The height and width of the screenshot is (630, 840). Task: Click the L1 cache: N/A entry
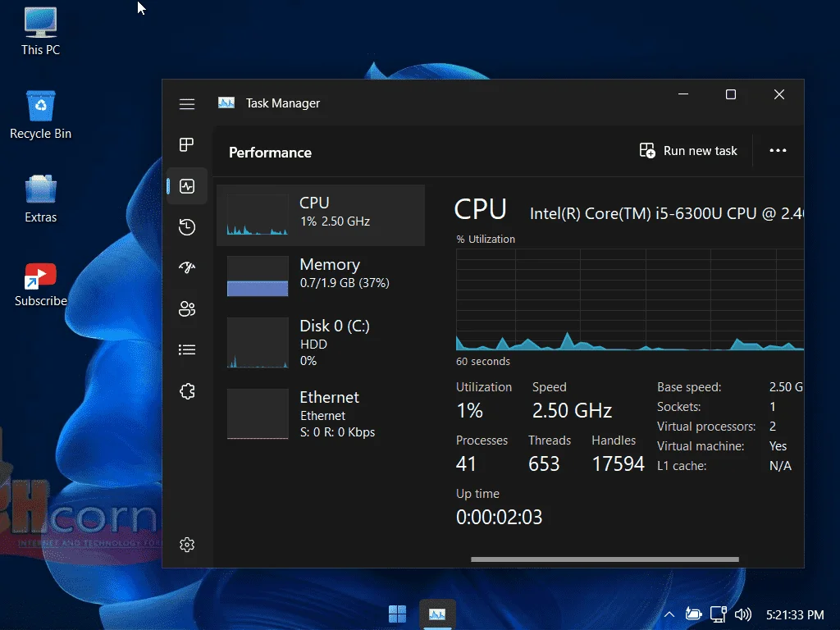coord(724,466)
